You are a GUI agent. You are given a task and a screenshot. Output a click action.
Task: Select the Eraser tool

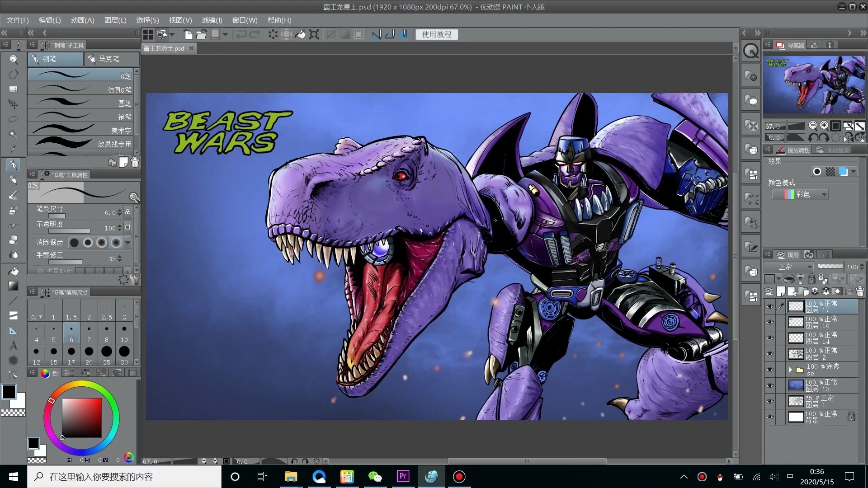pos(14,239)
